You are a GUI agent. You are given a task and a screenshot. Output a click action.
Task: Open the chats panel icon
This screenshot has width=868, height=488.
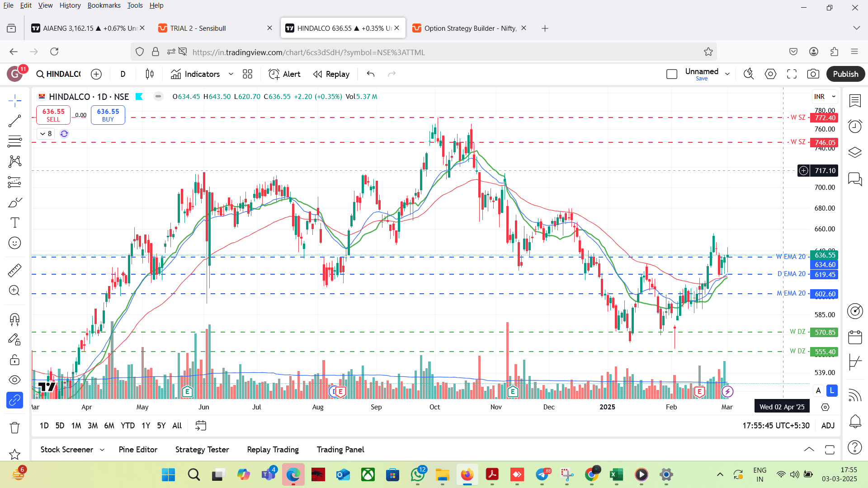pos(854,179)
